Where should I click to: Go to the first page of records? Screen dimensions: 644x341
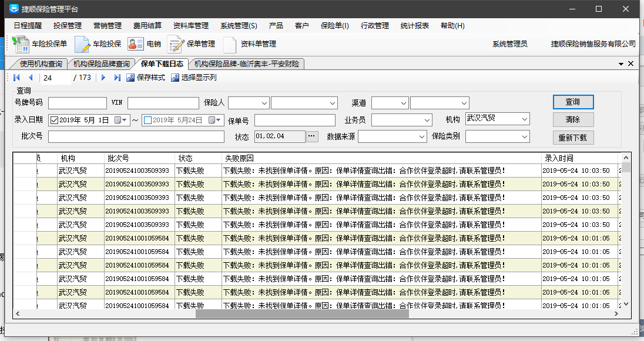coord(16,78)
